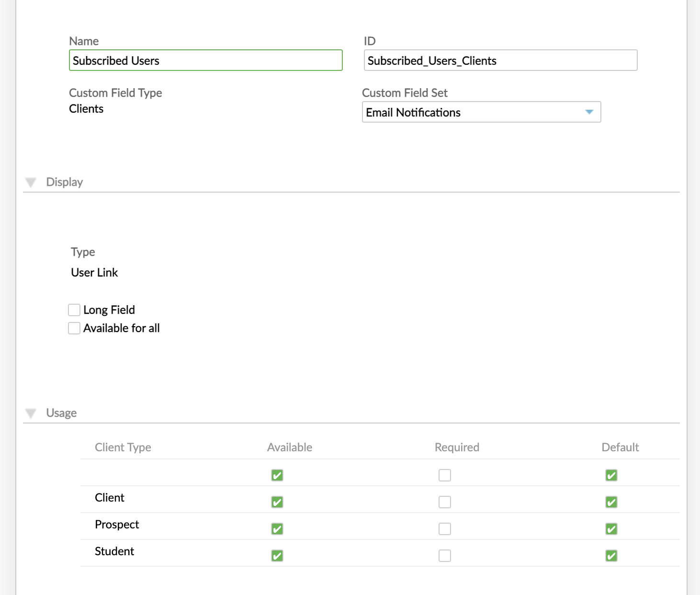The width and height of the screenshot is (700, 595).
Task: Disable Default for the Prospect row
Action: (x=611, y=529)
